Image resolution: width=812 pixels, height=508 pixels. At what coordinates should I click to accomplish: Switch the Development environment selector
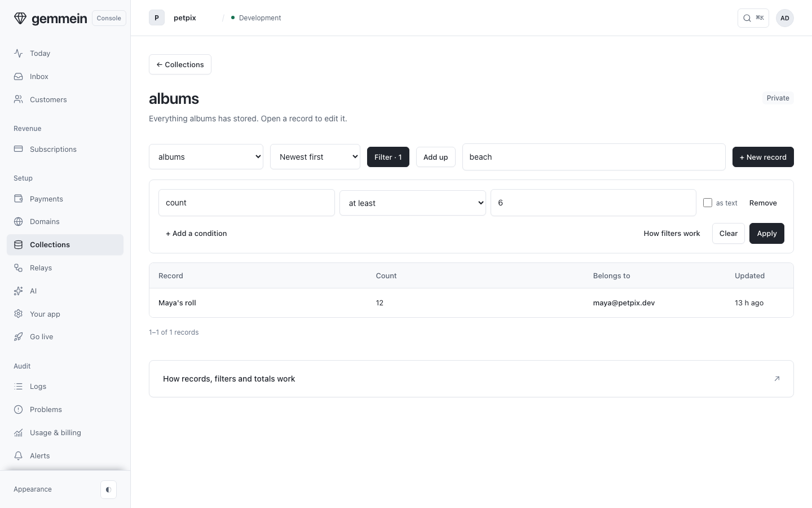[256, 18]
